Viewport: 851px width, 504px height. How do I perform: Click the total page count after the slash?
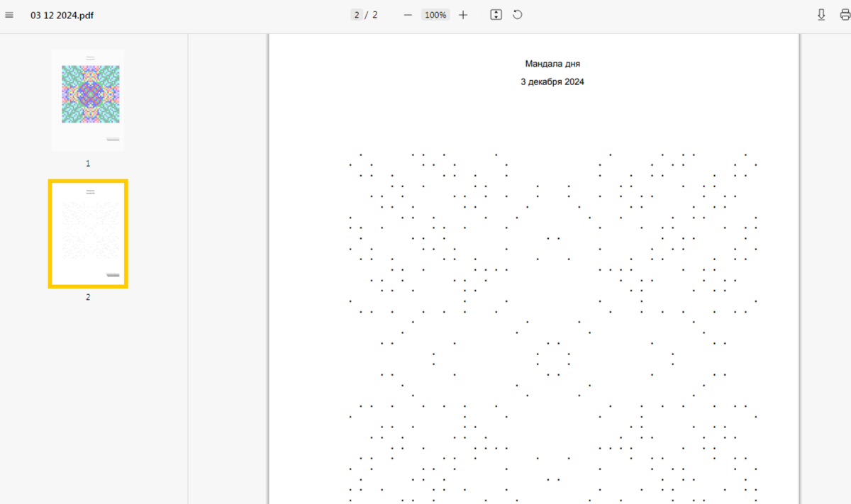click(374, 15)
